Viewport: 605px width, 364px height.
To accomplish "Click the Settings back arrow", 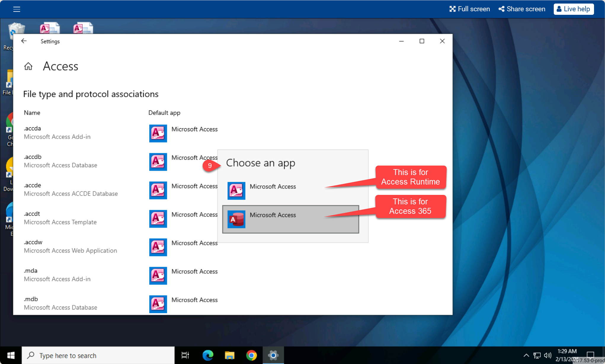I will tap(24, 41).
